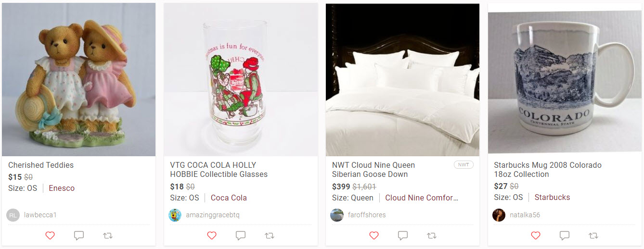Image resolution: width=644 pixels, height=249 pixels.
Task: Like the Cherished Teddies listing
Action: pos(50,236)
